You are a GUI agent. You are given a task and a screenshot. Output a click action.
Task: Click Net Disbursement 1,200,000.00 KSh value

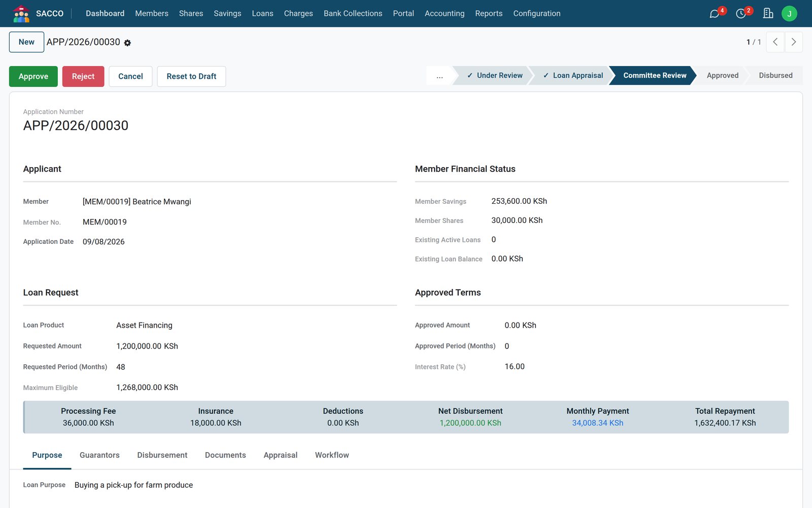coord(470,423)
